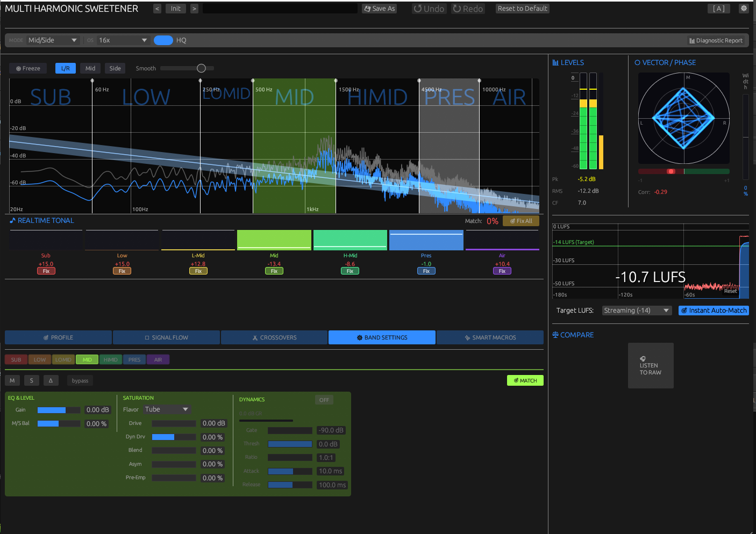Adjust the M/S Bal slider
The image size is (756, 534).
coord(59,423)
